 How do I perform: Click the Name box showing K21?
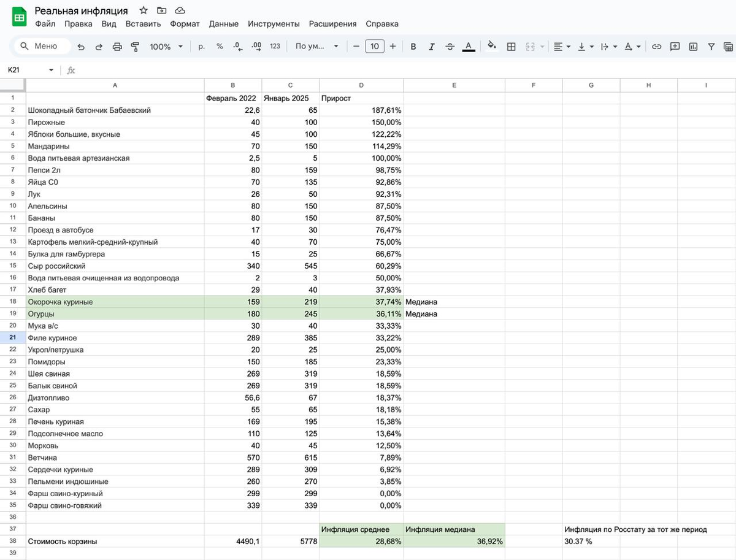pos(25,70)
